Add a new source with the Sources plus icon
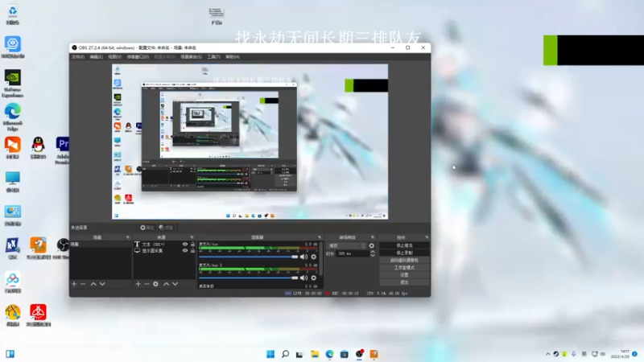The height and width of the screenshot is (362, 644). click(x=138, y=284)
